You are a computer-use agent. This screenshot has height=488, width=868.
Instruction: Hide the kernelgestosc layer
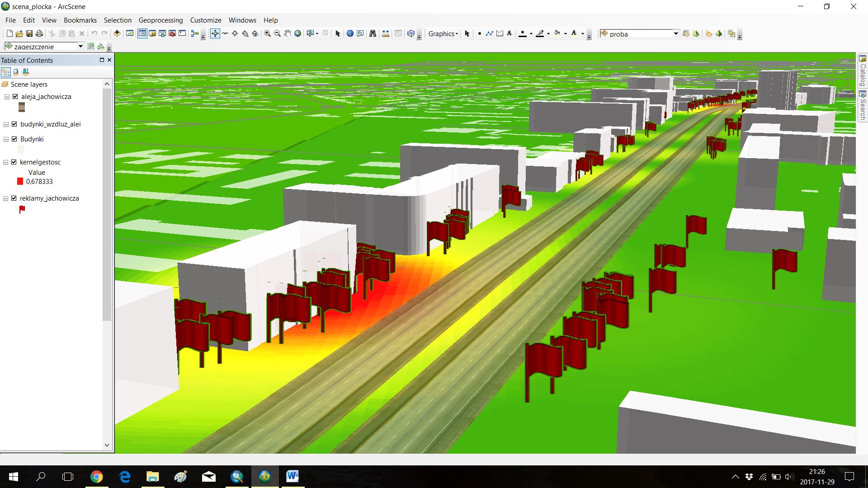click(x=14, y=162)
